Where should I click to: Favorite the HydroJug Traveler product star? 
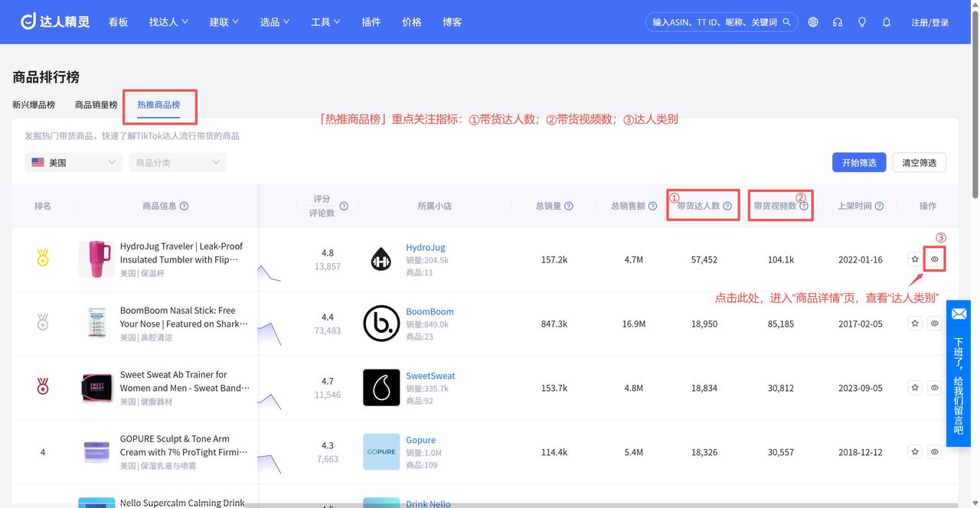[915, 259]
